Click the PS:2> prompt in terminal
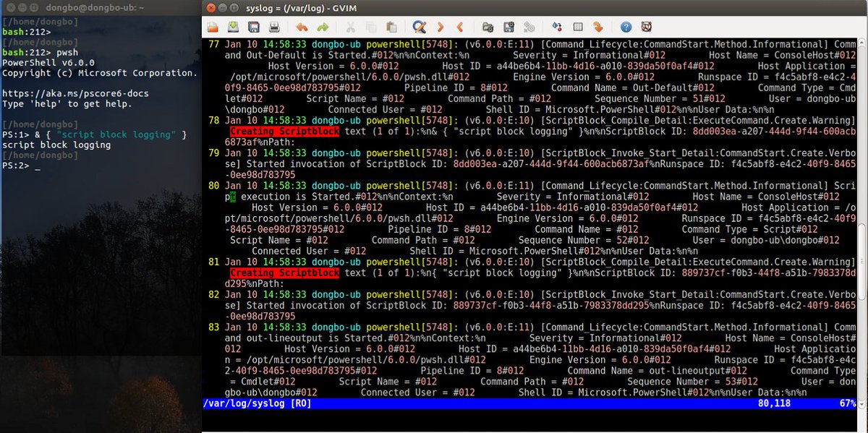The width and height of the screenshot is (868, 433). [x=14, y=166]
